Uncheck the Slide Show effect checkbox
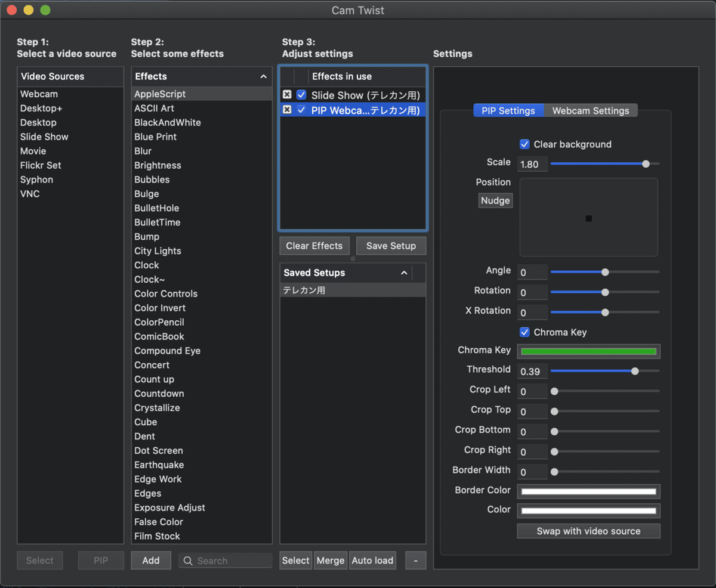The image size is (716, 588). tap(301, 95)
